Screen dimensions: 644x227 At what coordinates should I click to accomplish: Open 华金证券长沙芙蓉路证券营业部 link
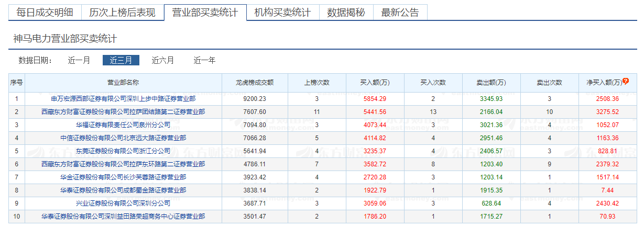click(123, 177)
